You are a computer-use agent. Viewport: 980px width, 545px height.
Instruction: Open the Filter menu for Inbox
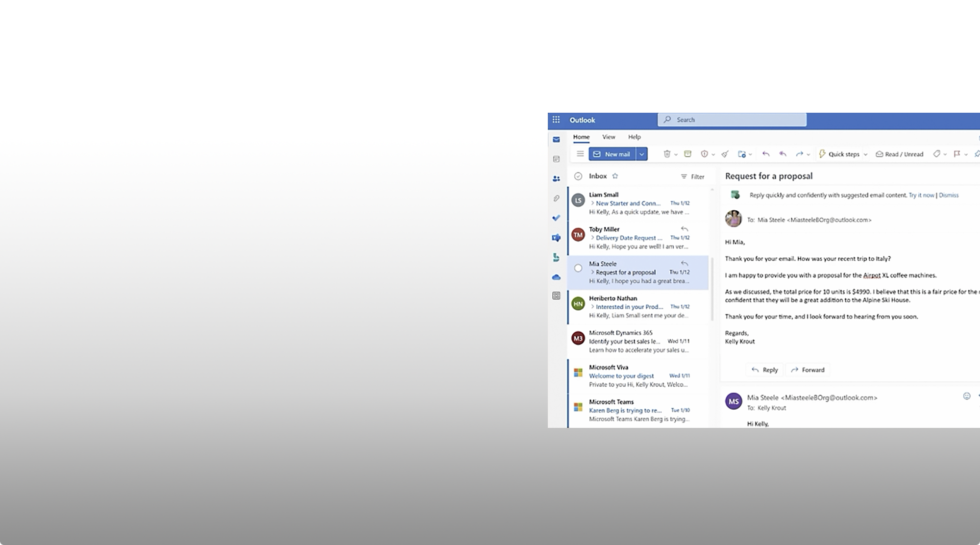(x=692, y=176)
